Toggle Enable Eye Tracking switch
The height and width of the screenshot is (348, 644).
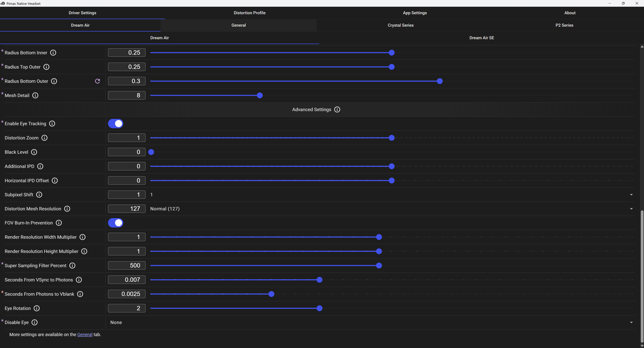(x=116, y=124)
